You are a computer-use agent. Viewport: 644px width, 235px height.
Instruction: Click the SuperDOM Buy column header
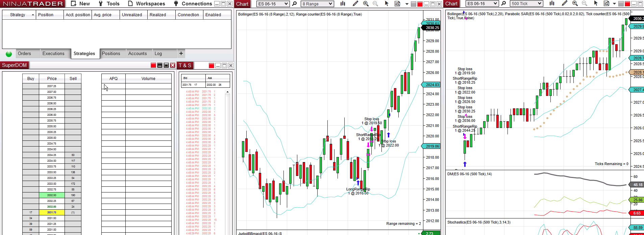[x=31, y=78]
